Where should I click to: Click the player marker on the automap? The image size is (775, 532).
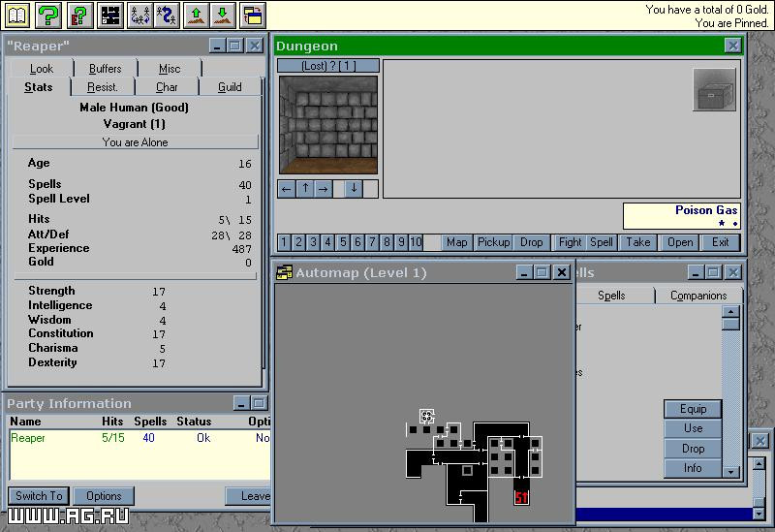pyautogui.click(x=426, y=417)
